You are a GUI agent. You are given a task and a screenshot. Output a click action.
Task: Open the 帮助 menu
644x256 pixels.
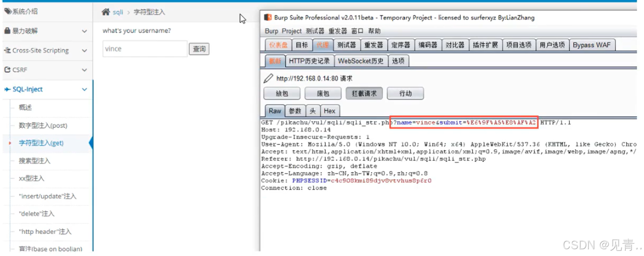pos(374,31)
